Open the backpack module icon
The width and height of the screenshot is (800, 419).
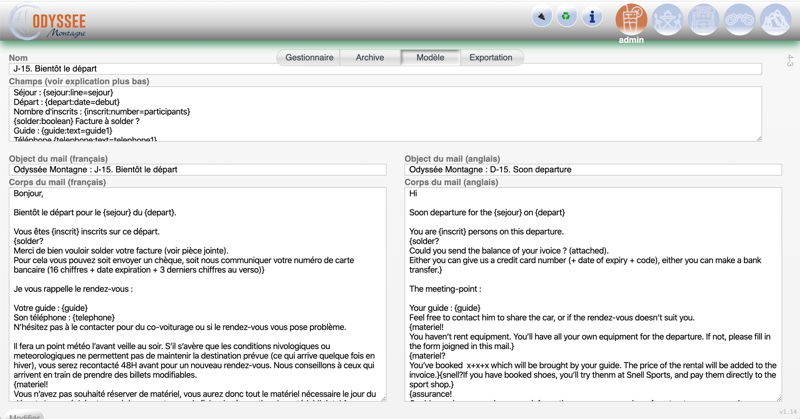[x=703, y=19]
